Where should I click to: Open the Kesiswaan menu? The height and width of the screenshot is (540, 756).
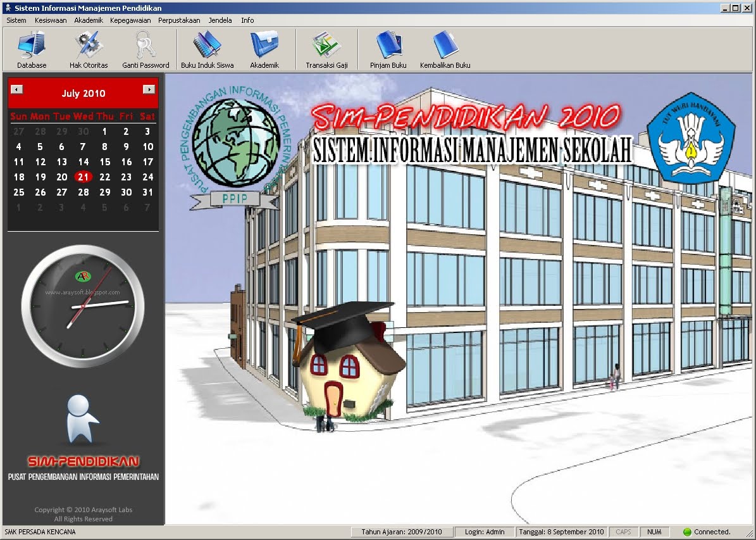[x=50, y=20]
